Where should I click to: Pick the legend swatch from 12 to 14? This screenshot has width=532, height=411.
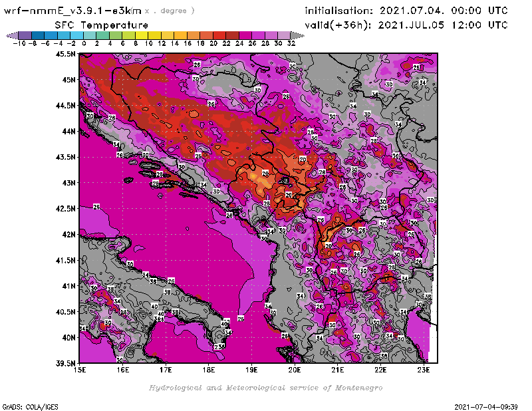click(x=168, y=35)
